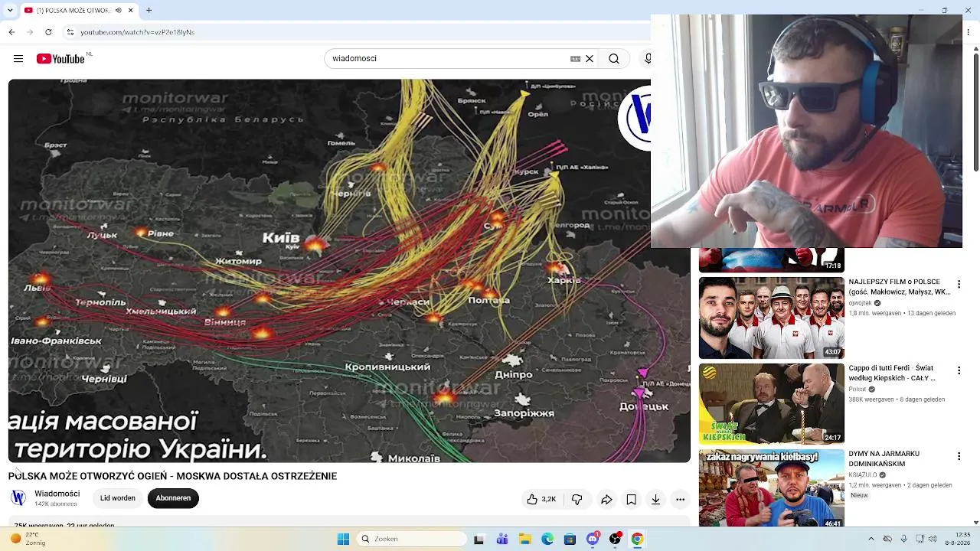Click the video title POLSKA MOŻE OTWORZYĆ OGIEŃ
The width and height of the screenshot is (980, 551).
173,476
